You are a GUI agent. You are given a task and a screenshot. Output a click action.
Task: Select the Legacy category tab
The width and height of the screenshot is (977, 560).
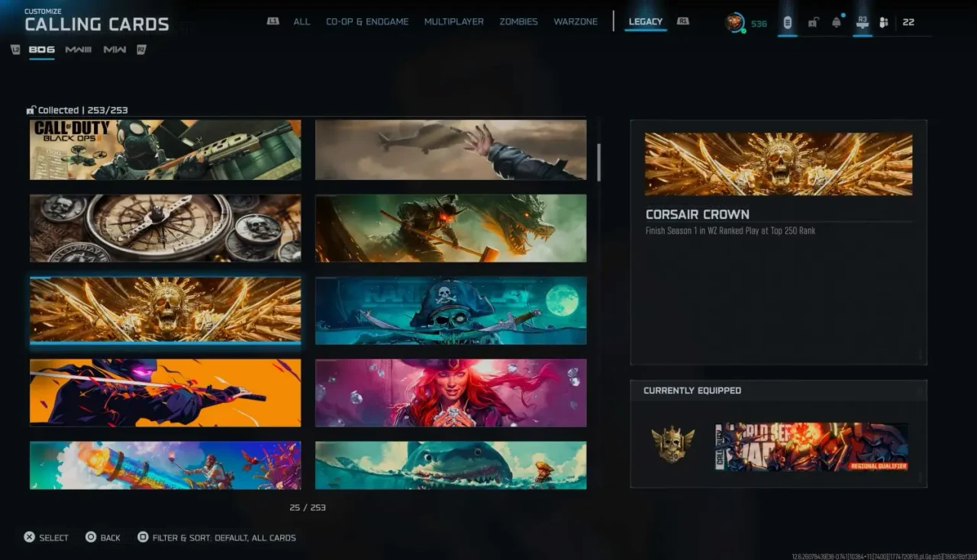pos(646,21)
